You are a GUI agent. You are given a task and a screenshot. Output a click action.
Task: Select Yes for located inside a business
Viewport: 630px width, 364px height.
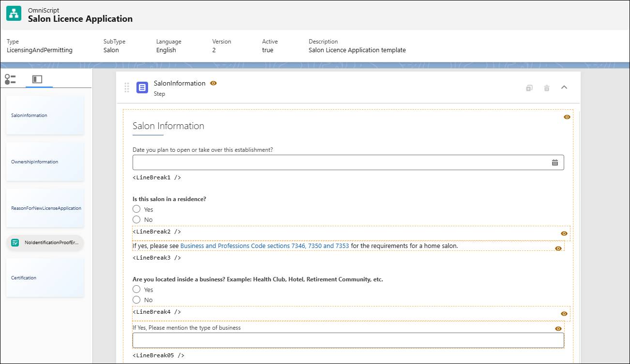pos(136,290)
